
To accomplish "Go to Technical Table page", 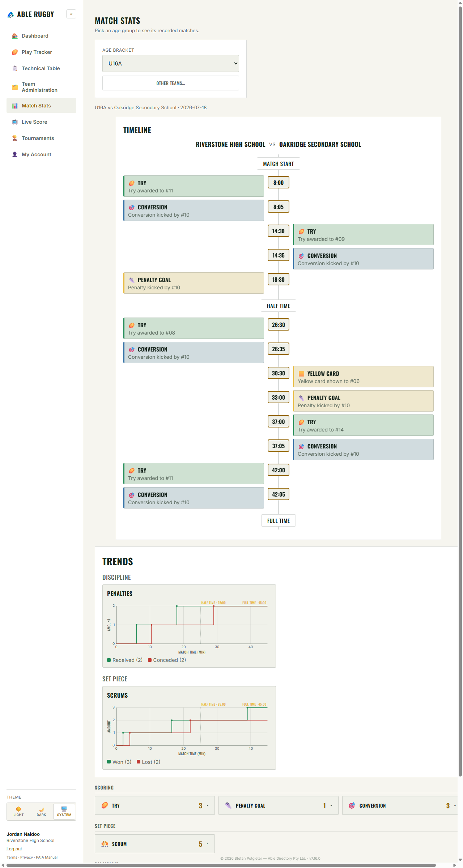I will click(x=41, y=68).
